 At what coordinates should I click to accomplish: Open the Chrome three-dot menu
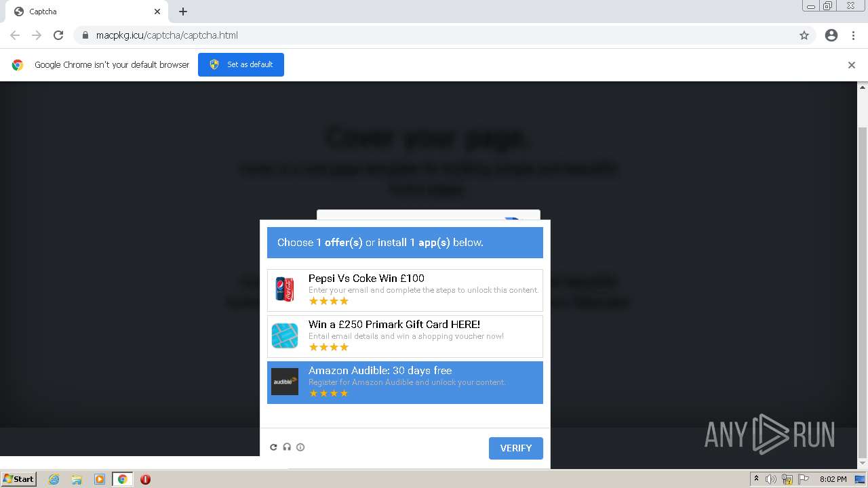[x=853, y=35]
